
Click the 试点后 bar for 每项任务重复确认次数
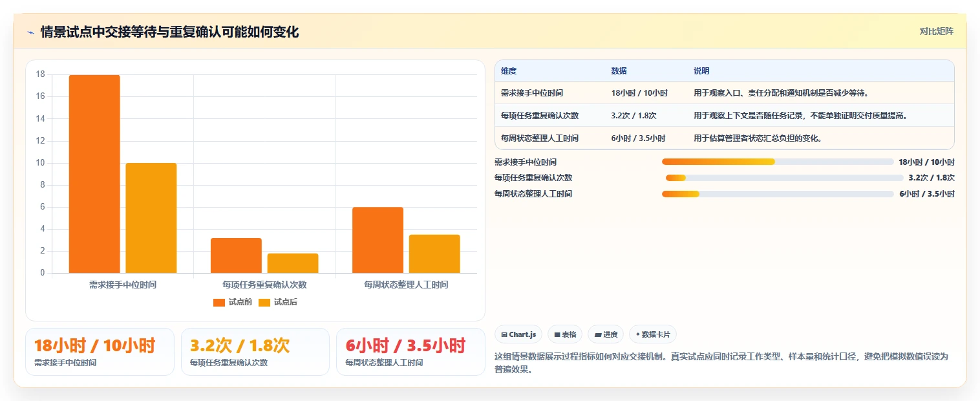tap(293, 263)
